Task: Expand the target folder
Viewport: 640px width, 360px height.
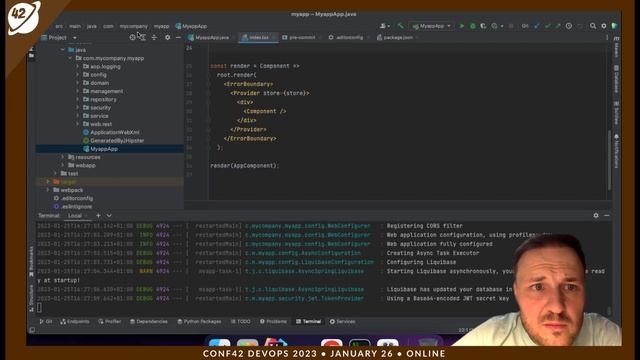Action: point(48,182)
